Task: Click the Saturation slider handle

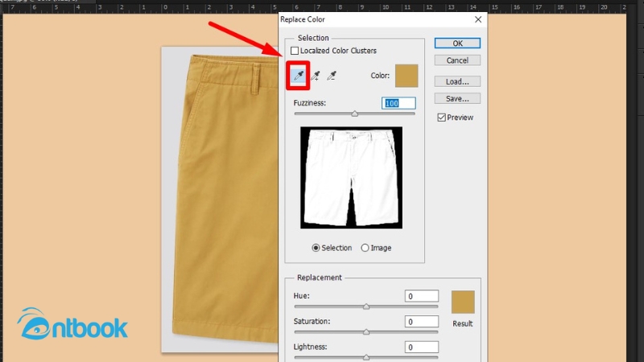Action: point(366,332)
